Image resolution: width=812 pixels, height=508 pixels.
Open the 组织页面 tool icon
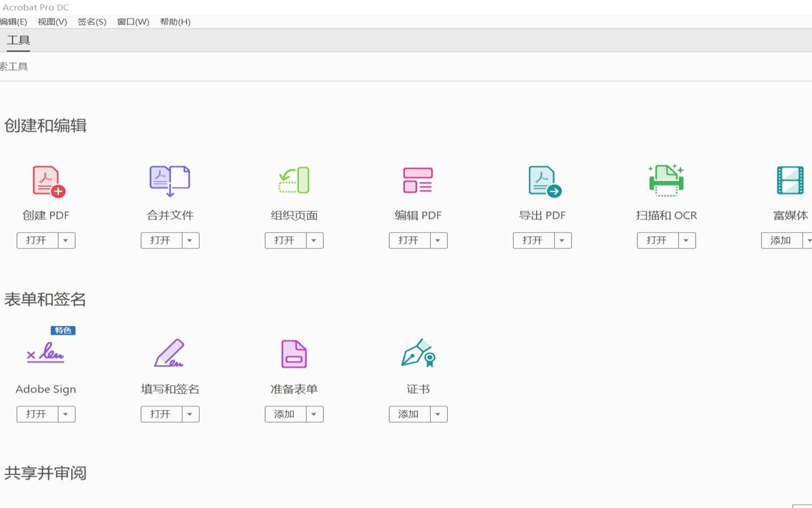[x=294, y=181]
